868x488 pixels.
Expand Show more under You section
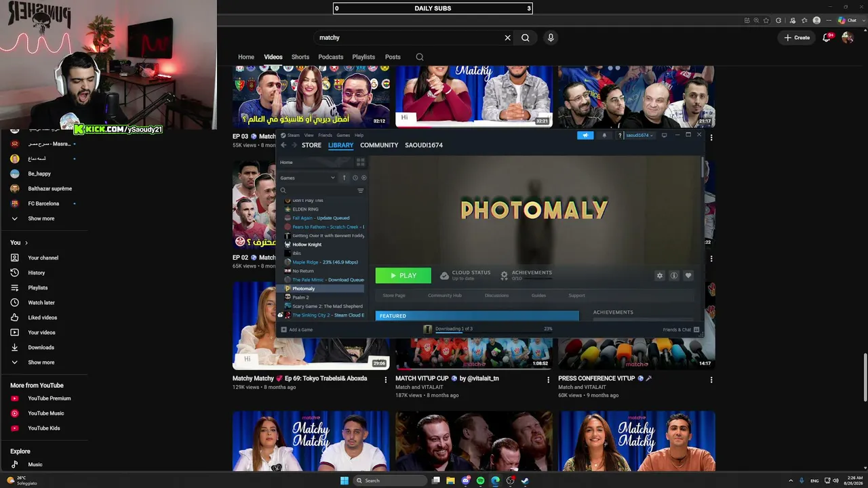tap(41, 363)
